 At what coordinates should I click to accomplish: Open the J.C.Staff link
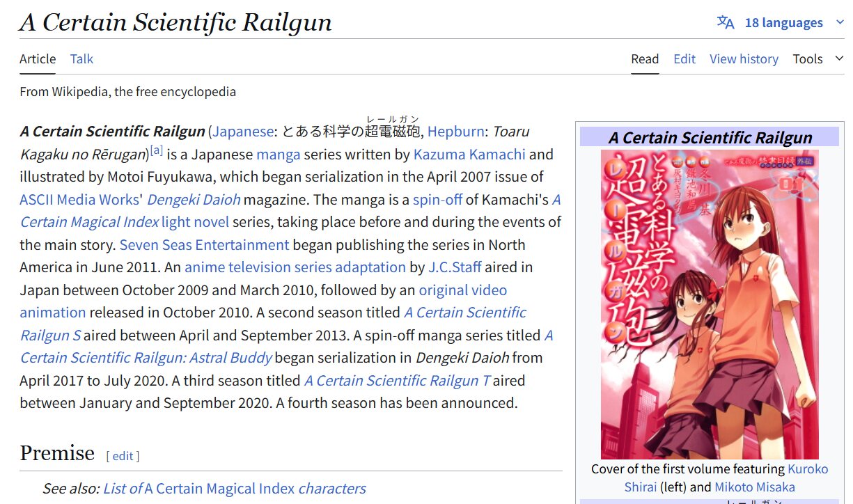tap(454, 267)
